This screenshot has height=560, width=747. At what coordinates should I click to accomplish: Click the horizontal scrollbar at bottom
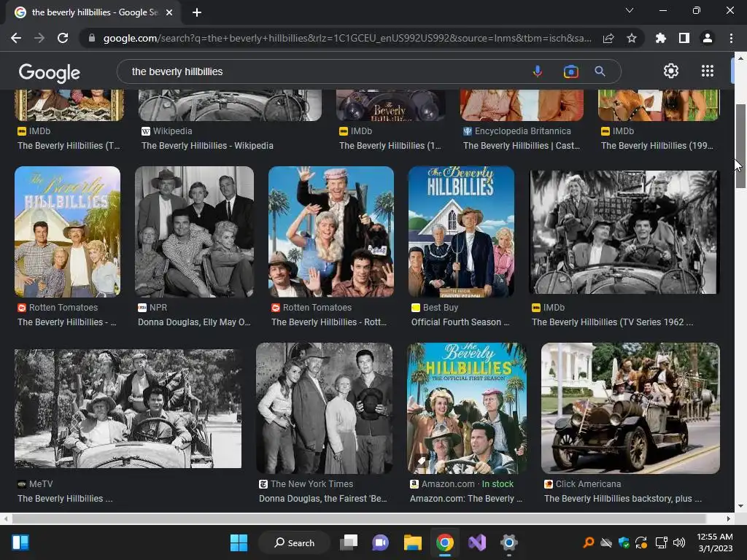tap(359, 518)
